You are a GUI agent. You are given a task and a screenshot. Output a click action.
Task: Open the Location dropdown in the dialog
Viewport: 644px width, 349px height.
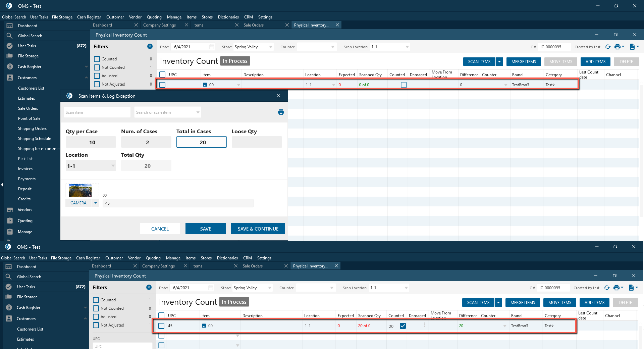pos(113,166)
